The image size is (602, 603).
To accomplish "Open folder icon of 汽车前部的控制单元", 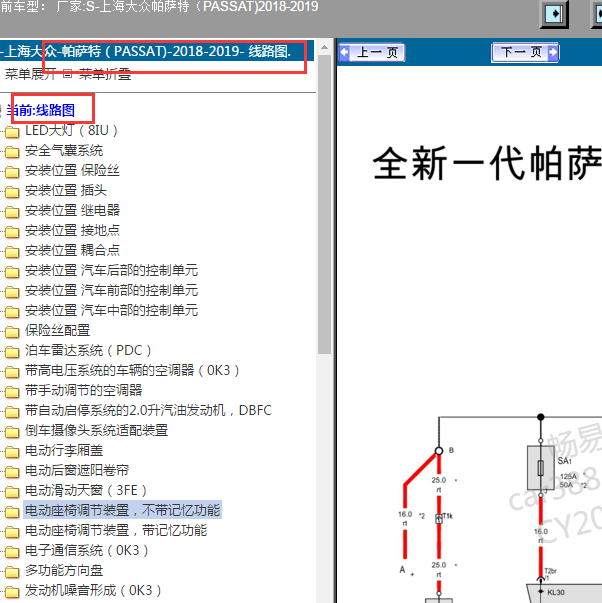I will (x=12, y=292).
